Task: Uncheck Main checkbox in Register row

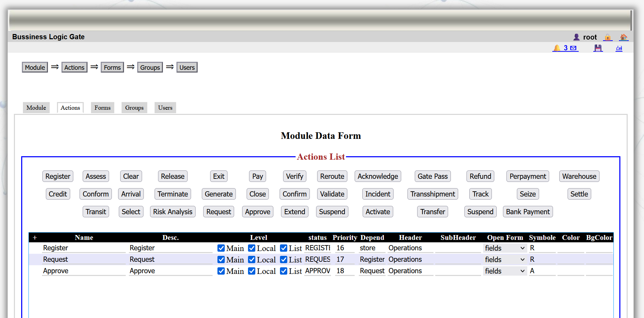Action: pos(221,248)
